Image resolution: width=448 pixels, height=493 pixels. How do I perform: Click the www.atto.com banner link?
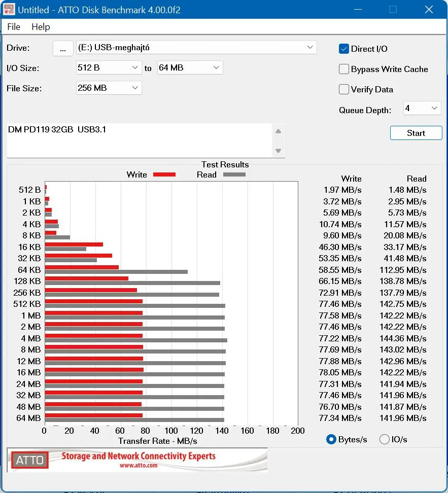point(139,465)
